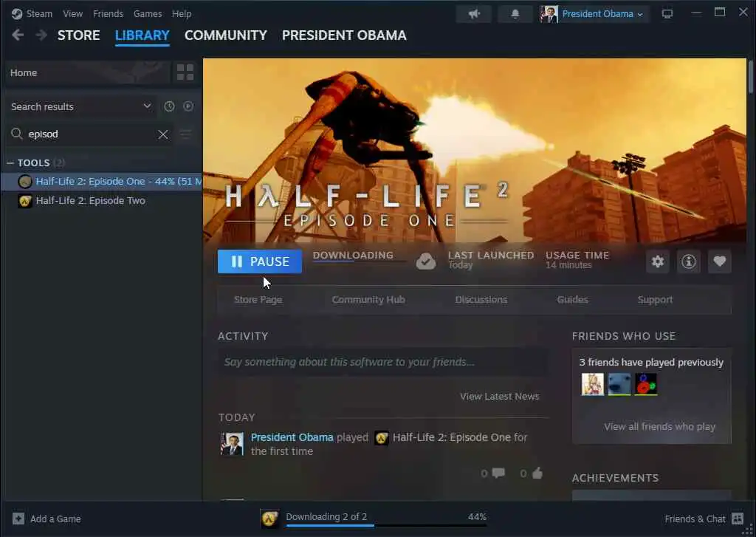Open the Community Hub link
This screenshot has width=756, height=537.
tap(368, 300)
